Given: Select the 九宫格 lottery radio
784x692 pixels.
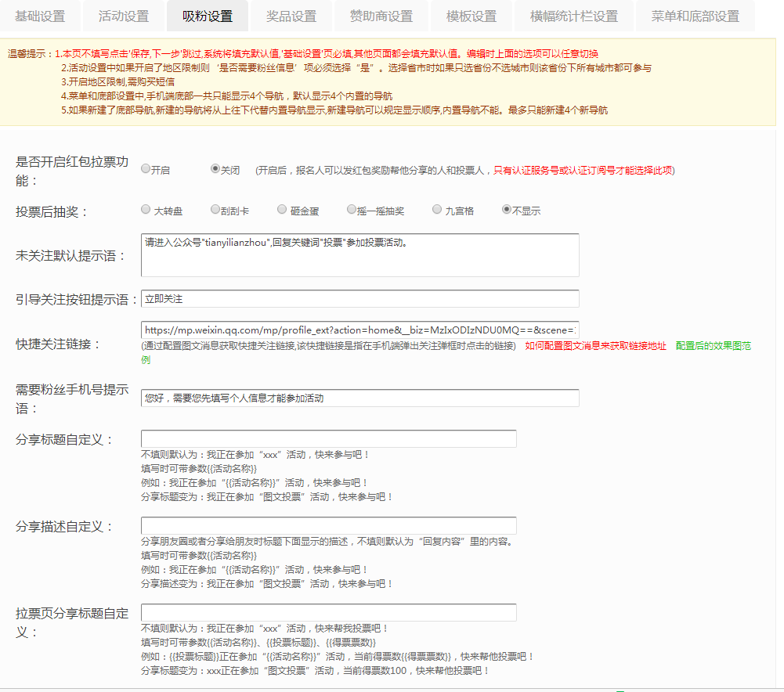Looking at the screenshot, I should coord(437,210).
